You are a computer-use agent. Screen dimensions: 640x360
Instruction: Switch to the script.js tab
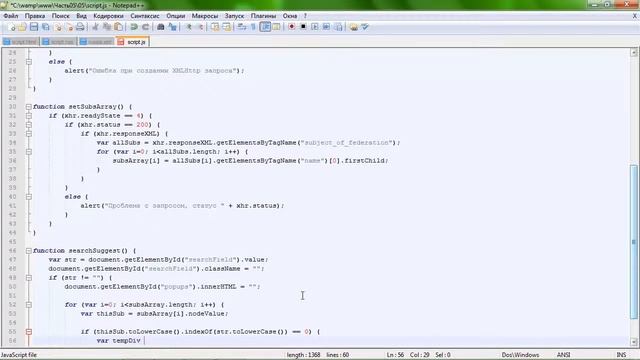[x=133, y=42]
